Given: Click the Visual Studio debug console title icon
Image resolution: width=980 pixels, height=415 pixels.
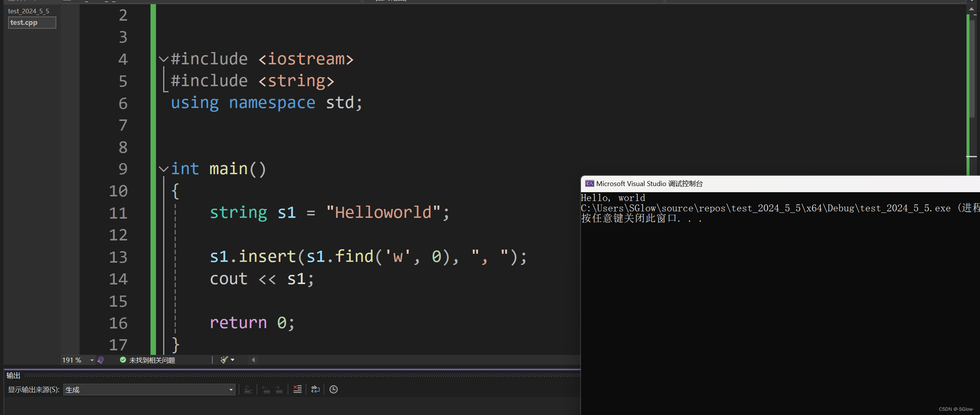Looking at the screenshot, I should [x=589, y=184].
